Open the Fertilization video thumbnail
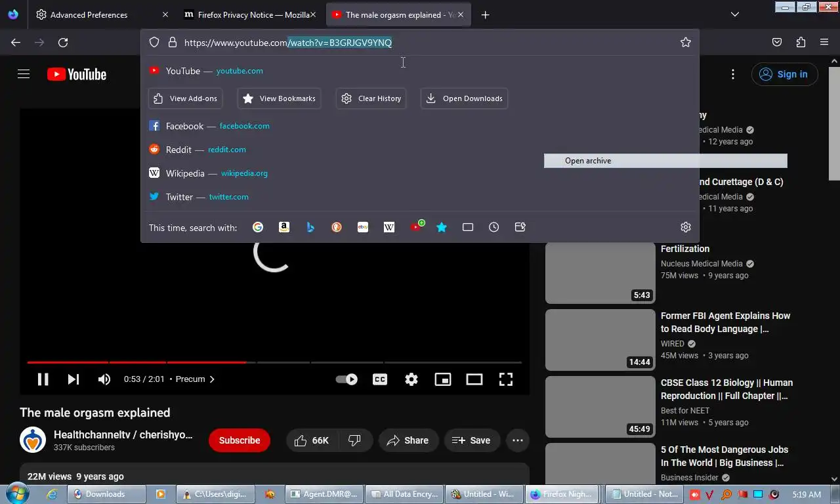The image size is (840, 504). pos(600,273)
